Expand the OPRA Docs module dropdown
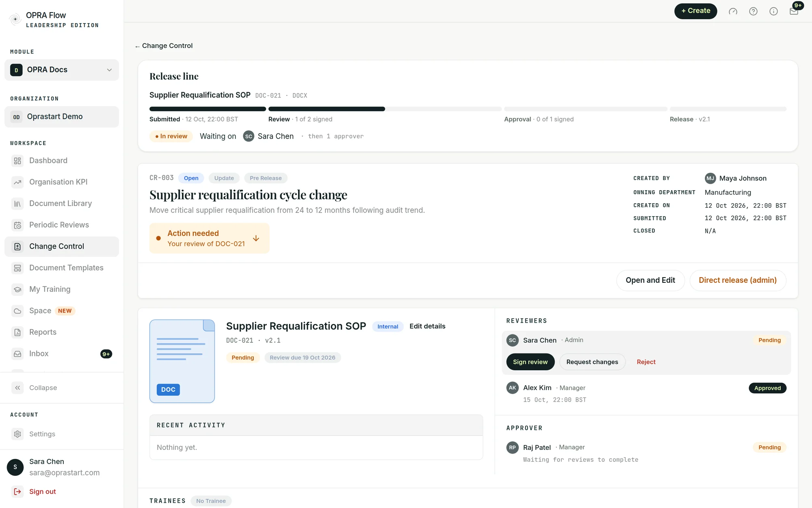812x508 pixels. [62, 70]
